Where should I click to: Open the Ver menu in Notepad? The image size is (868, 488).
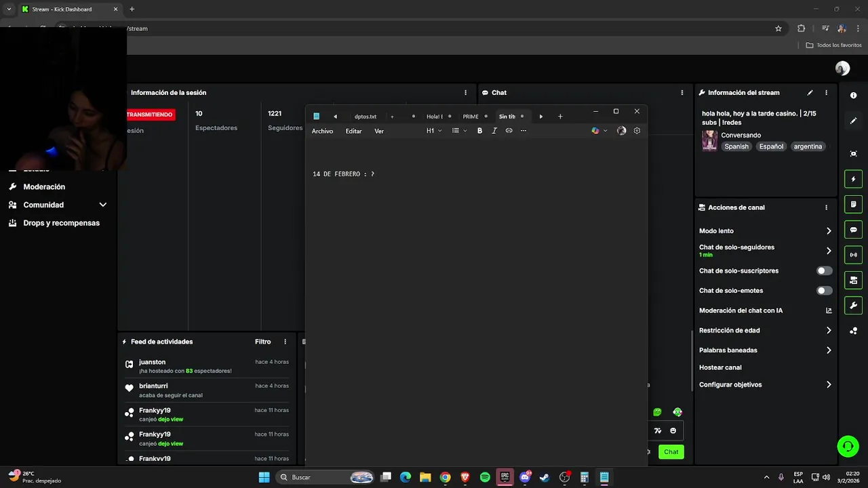[379, 131]
